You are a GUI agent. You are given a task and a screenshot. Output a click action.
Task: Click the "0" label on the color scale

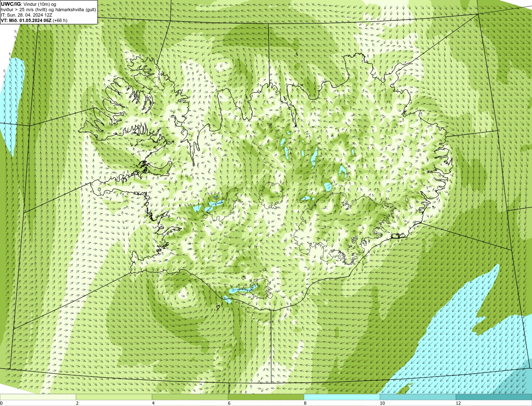tap(1, 403)
